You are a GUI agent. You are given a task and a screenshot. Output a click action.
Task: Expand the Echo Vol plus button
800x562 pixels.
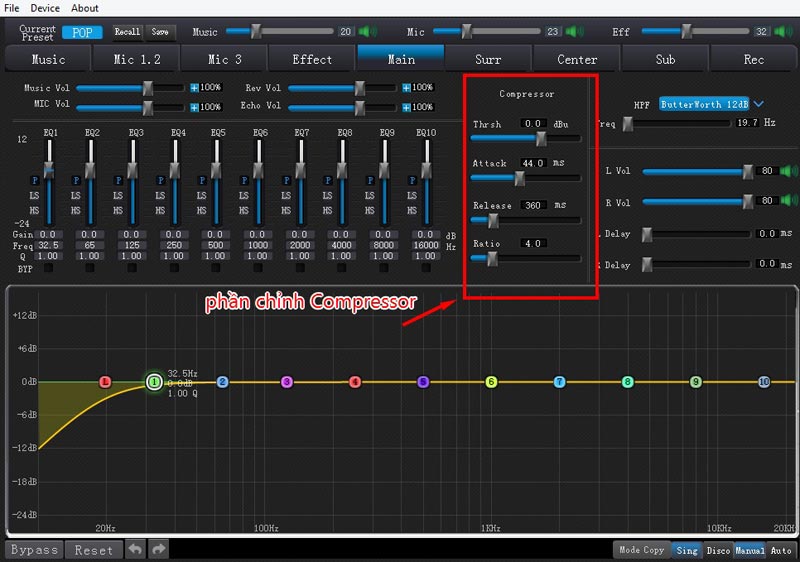click(x=407, y=106)
